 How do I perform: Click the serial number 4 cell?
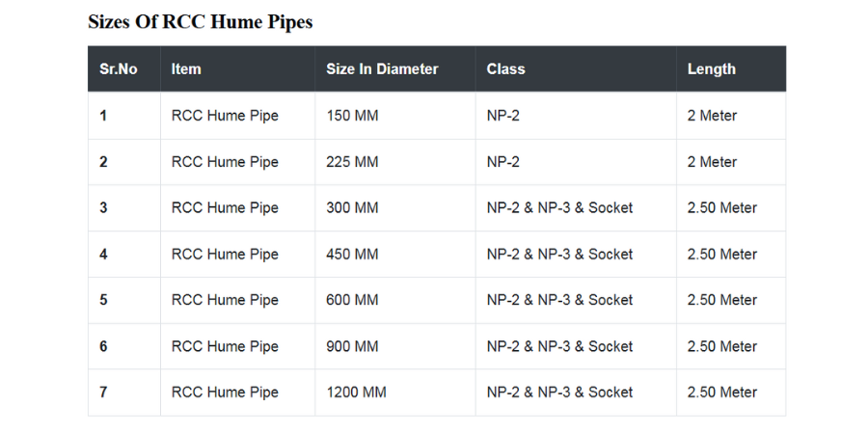(124, 254)
